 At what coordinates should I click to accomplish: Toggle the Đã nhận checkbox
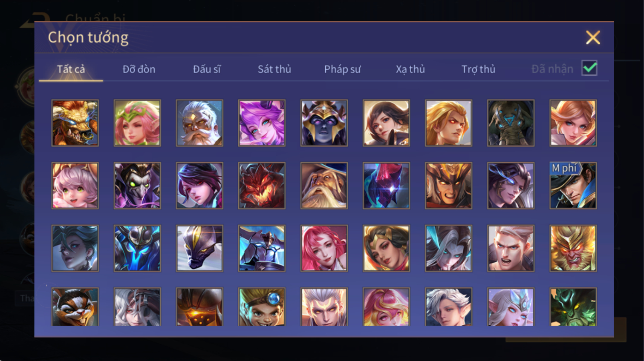(589, 68)
